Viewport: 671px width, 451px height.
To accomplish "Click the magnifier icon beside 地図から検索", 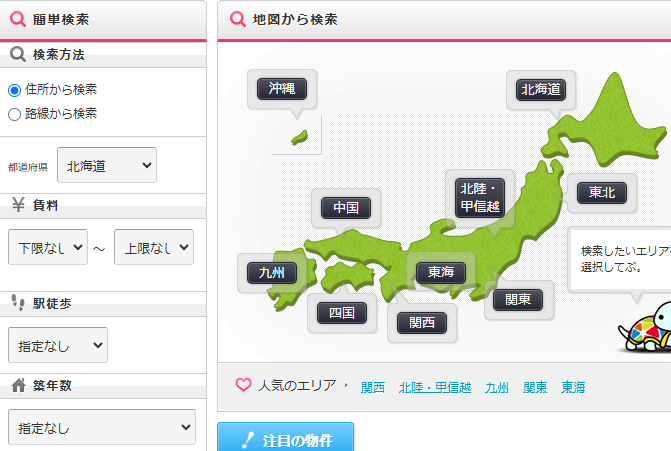I will (237, 19).
